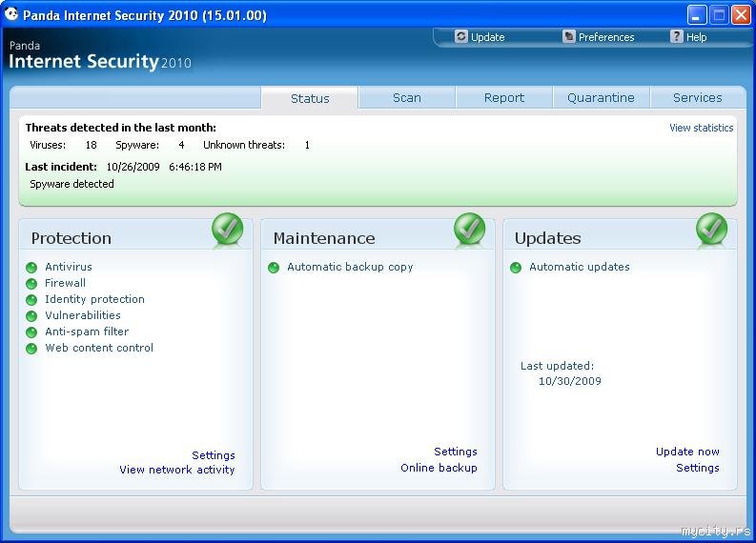Select the Identity protection item
This screenshot has height=543, width=756.
(x=94, y=299)
